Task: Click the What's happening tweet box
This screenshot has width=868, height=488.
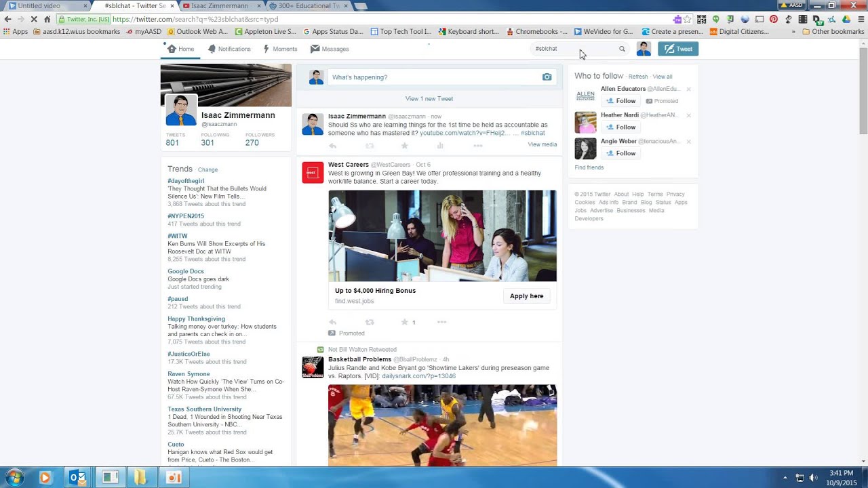Action: (x=442, y=77)
